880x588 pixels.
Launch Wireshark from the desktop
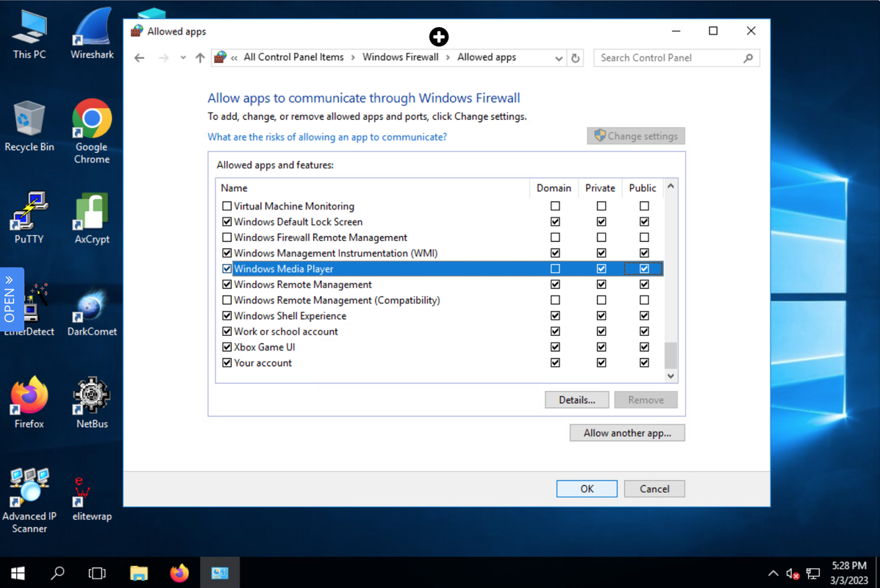92,35
